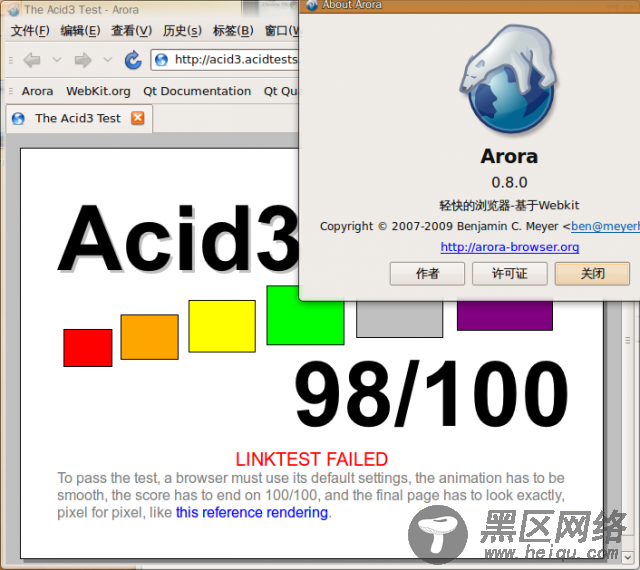This screenshot has height=570, width=640.
Task: Click the LINKTEST FAILED text
Action: point(311,459)
